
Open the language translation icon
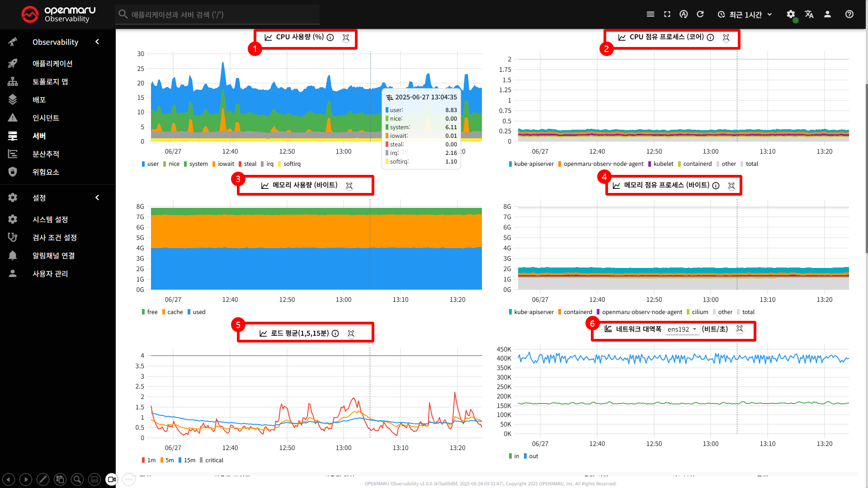(809, 14)
